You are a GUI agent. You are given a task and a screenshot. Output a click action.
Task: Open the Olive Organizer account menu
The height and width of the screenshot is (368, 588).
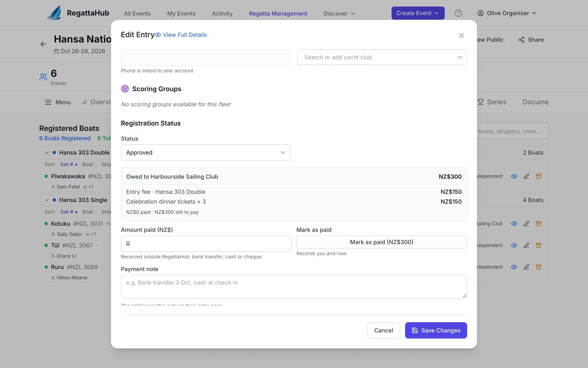507,13
